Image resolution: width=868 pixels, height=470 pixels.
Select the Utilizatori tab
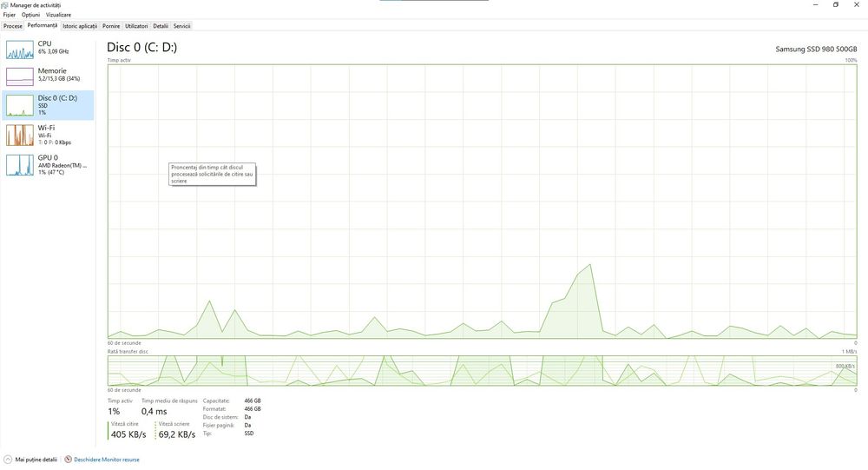tap(136, 26)
